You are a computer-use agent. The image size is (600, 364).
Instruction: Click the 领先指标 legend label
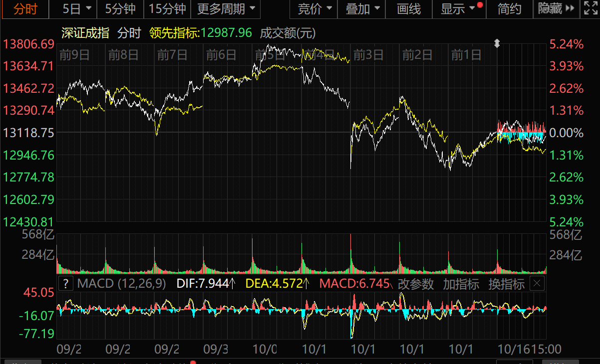tap(175, 33)
